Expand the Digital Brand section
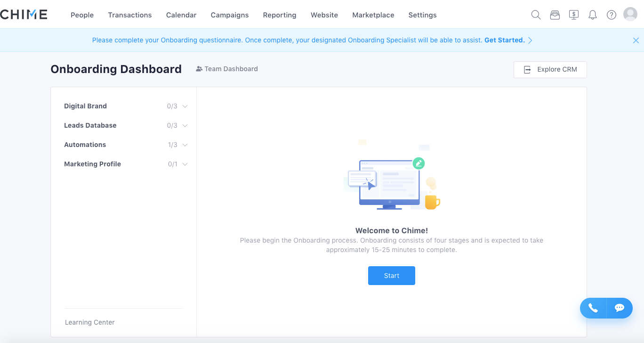Viewport: 644px width, 343px height. pyautogui.click(x=185, y=106)
